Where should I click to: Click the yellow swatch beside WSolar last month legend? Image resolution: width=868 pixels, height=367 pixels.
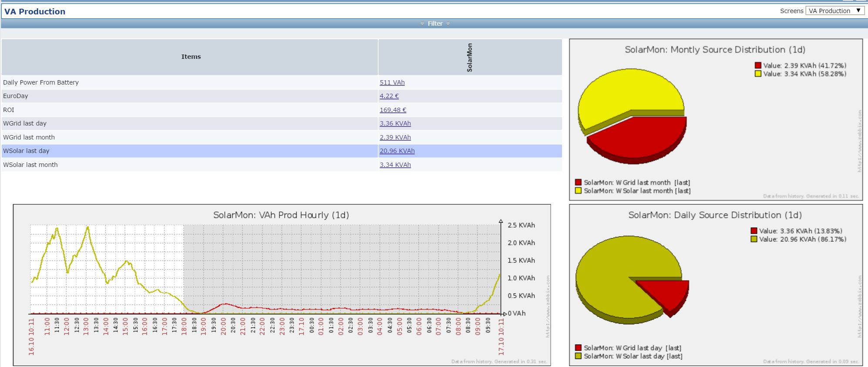(x=578, y=190)
